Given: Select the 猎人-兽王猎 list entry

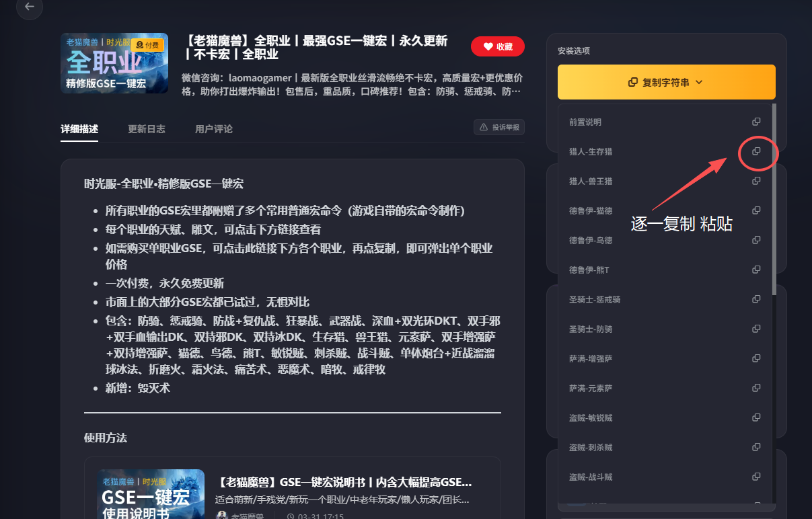Looking at the screenshot, I should (x=665, y=181).
